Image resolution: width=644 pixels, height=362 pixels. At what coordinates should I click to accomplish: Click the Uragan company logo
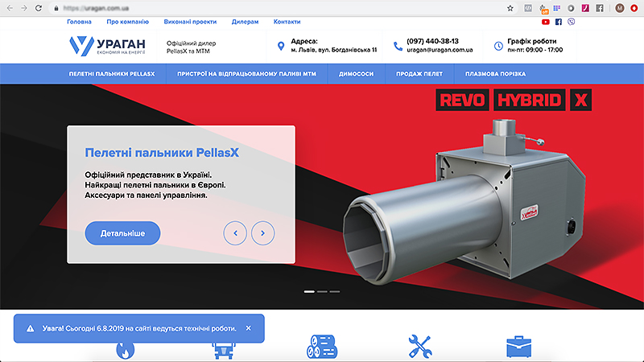point(107,46)
